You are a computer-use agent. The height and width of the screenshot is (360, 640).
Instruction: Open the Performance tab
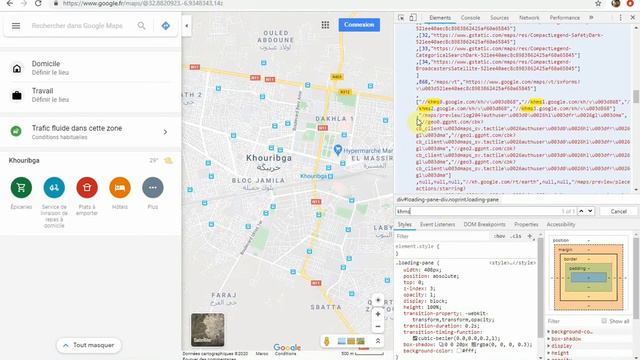(x=564, y=18)
